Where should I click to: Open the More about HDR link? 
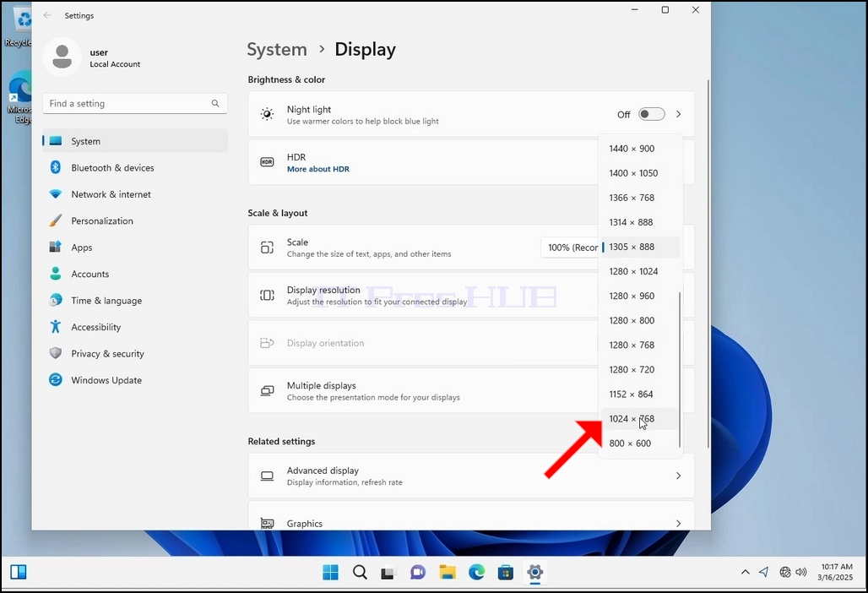pos(317,169)
